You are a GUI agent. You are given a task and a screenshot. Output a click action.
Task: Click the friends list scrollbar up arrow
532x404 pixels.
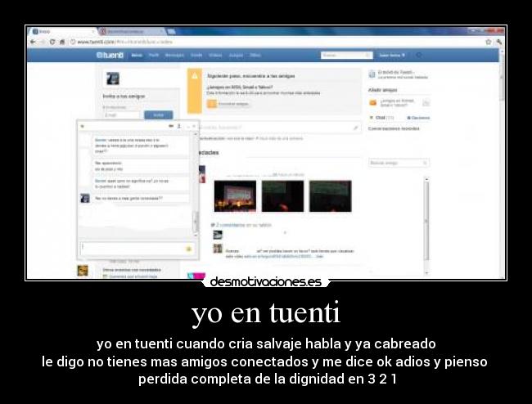(x=426, y=179)
